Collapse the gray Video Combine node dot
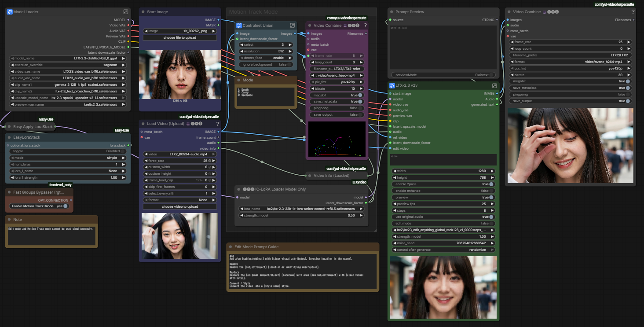The width and height of the screenshot is (644, 327). 509,12
